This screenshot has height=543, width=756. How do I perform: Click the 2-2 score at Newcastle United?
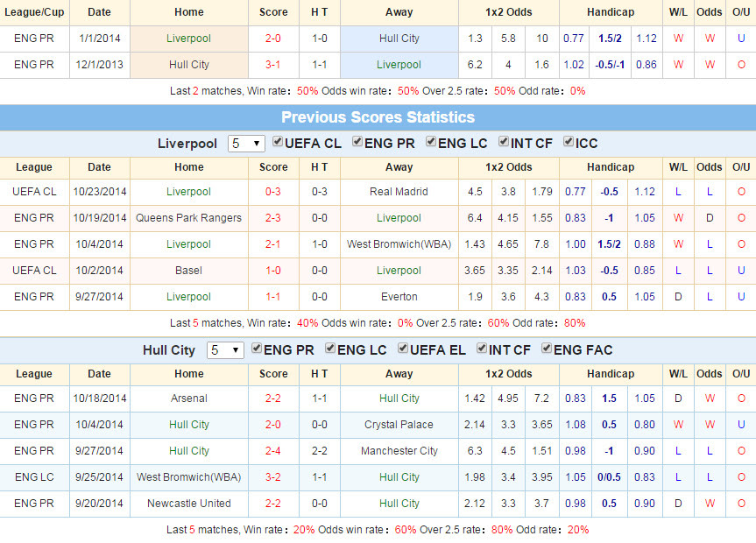click(x=273, y=504)
